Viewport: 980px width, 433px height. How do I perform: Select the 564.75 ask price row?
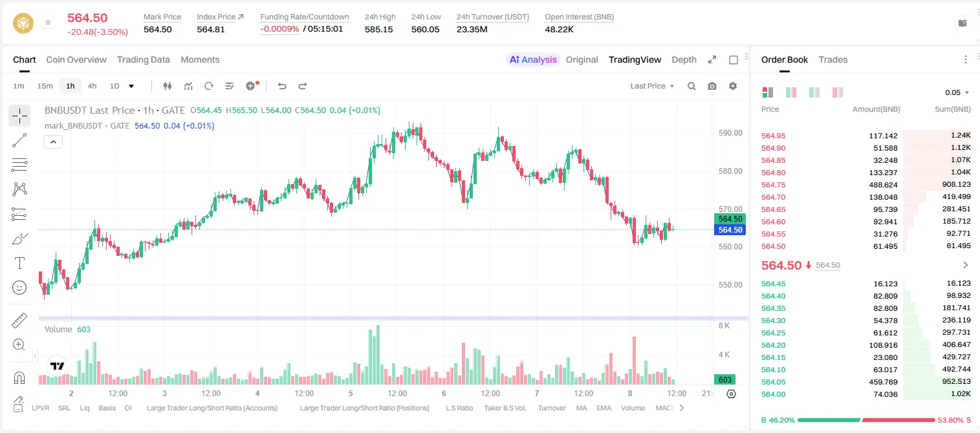click(866, 184)
